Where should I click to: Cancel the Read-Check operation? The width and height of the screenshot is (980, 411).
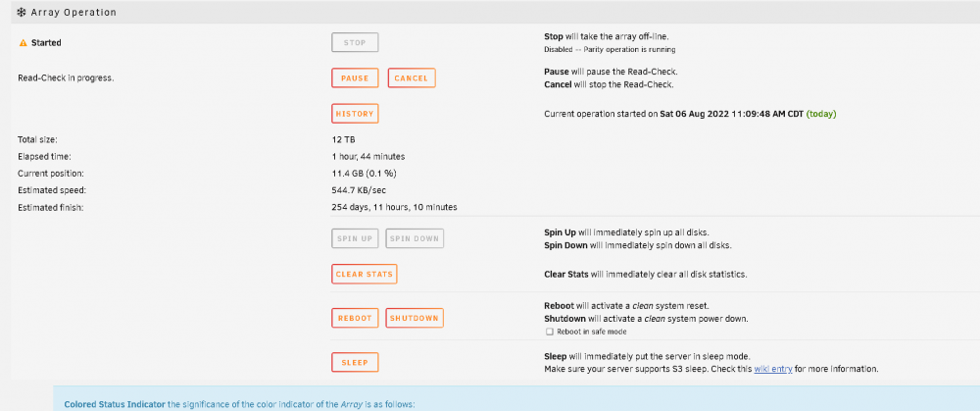pos(412,78)
